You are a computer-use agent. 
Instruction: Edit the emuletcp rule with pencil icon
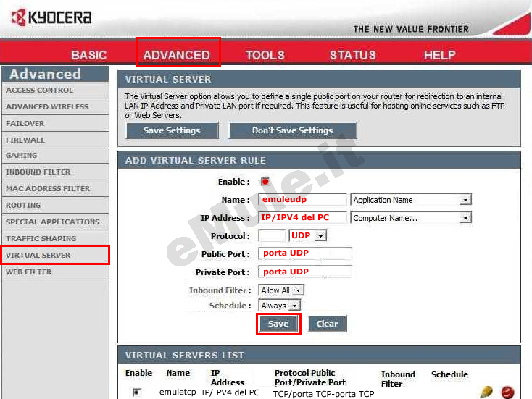[x=486, y=392]
